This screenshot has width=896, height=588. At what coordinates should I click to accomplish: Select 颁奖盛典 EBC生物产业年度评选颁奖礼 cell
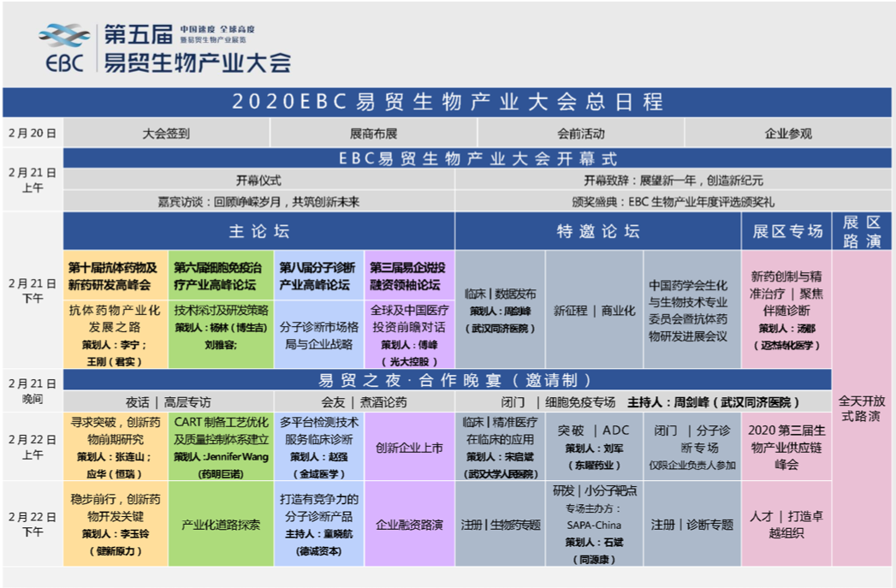point(673,201)
